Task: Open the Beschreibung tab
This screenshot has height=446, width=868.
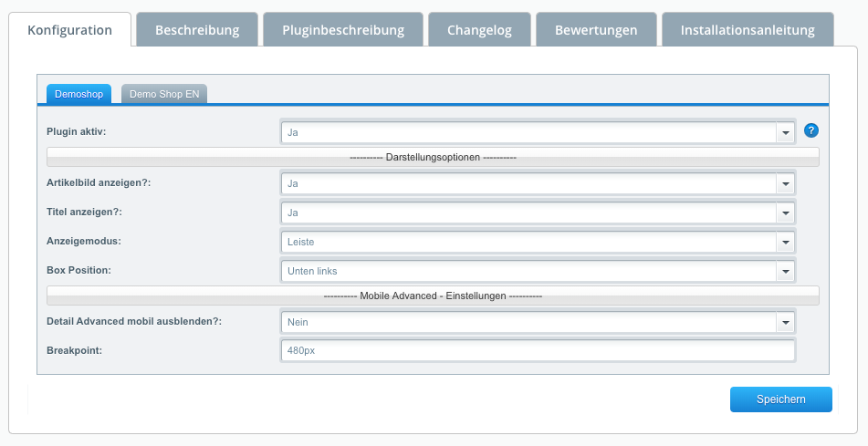Action: [197, 30]
